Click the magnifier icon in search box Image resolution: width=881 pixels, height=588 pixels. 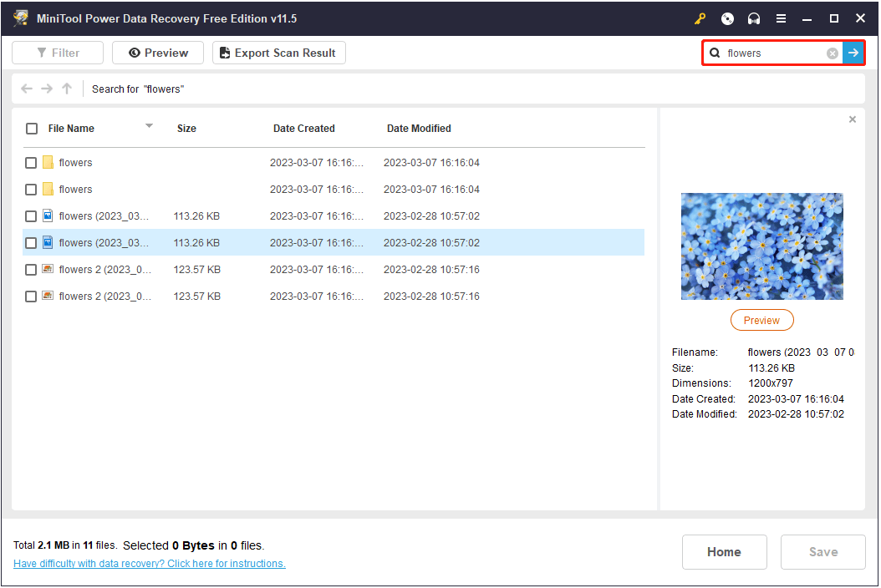click(715, 53)
